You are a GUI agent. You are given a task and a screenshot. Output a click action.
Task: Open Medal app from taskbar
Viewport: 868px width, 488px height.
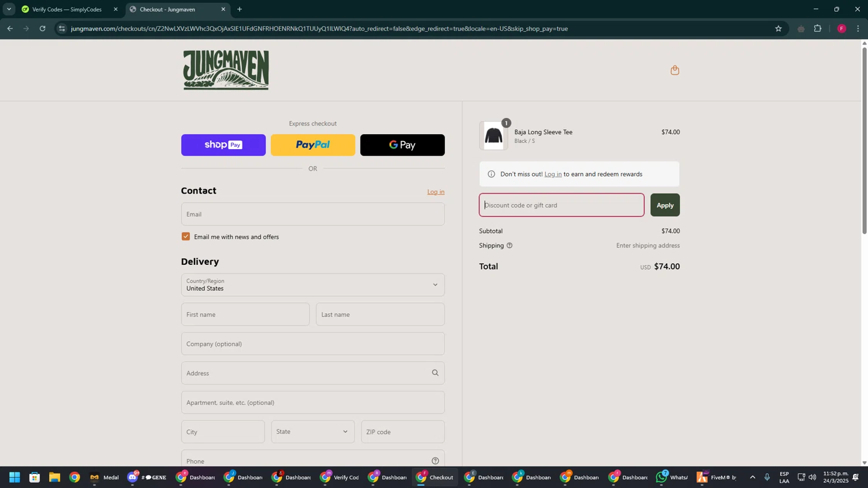point(105,478)
